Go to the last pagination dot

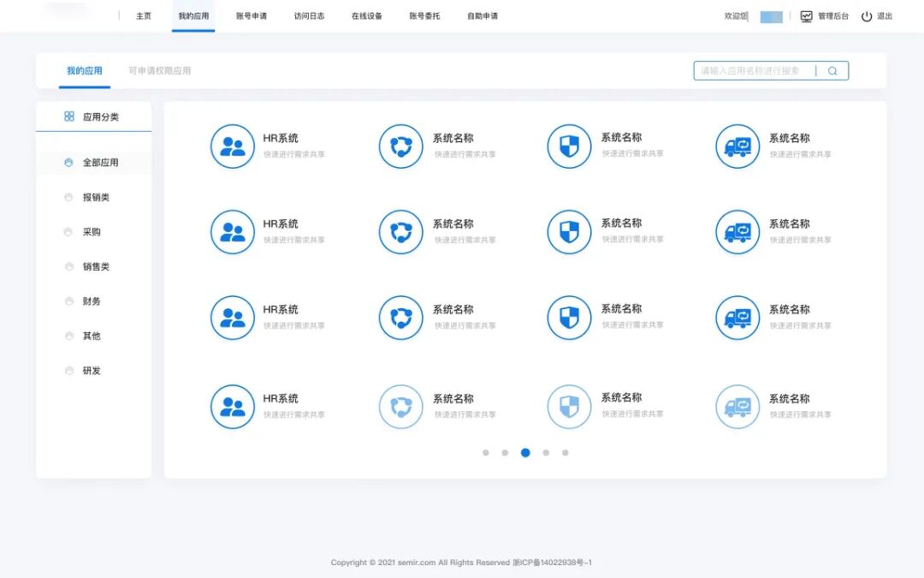[566, 453]
